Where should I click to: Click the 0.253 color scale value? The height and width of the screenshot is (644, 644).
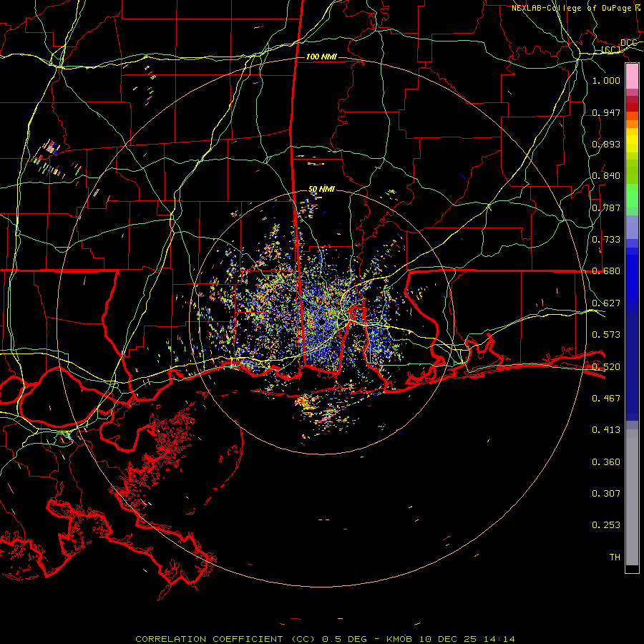(606, 525)
